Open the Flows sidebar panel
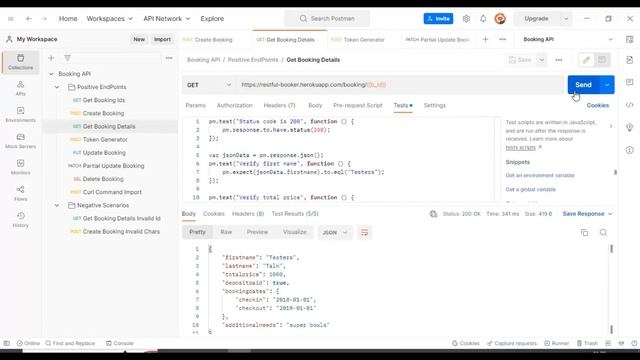Screen dimensions: 640x360 pos(20,193)
